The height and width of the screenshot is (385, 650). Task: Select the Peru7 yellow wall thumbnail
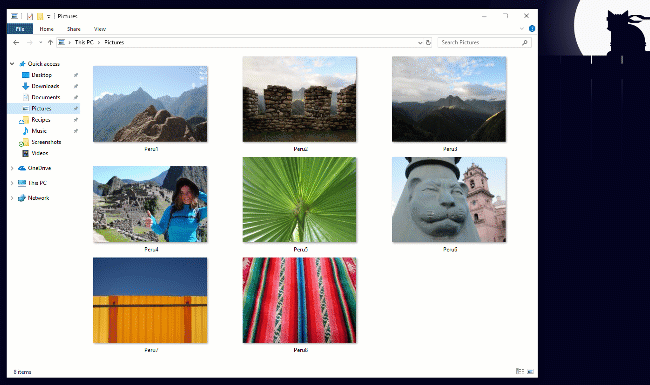pyautogui.click(x=150, y=300)
